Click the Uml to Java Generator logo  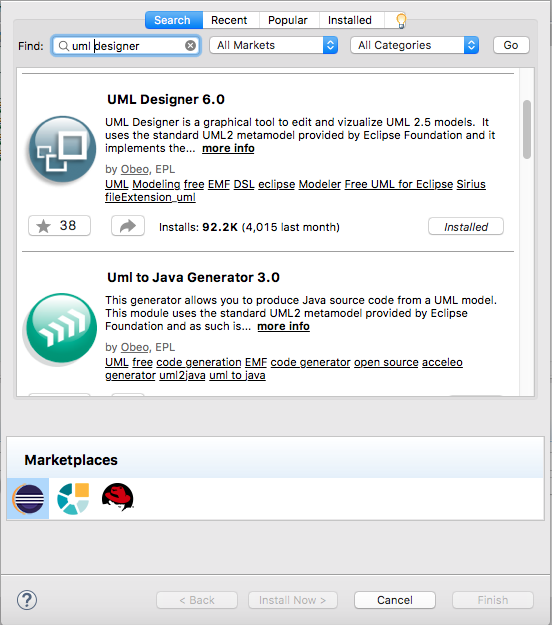[x=61, y=328]
